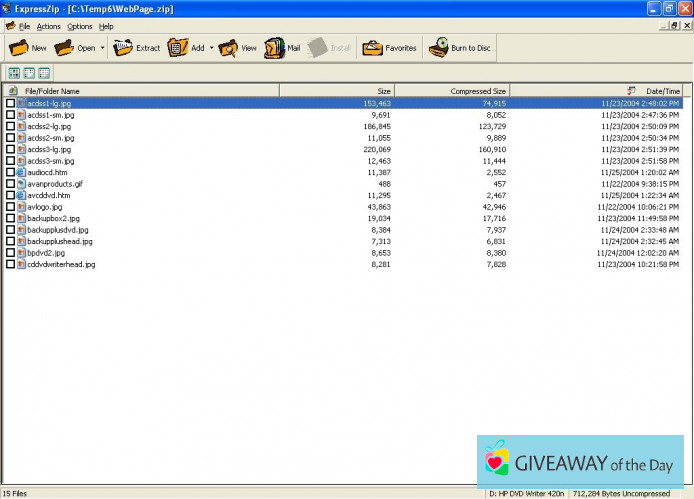Click the Add files toolbar icon

tap(178, 48)
